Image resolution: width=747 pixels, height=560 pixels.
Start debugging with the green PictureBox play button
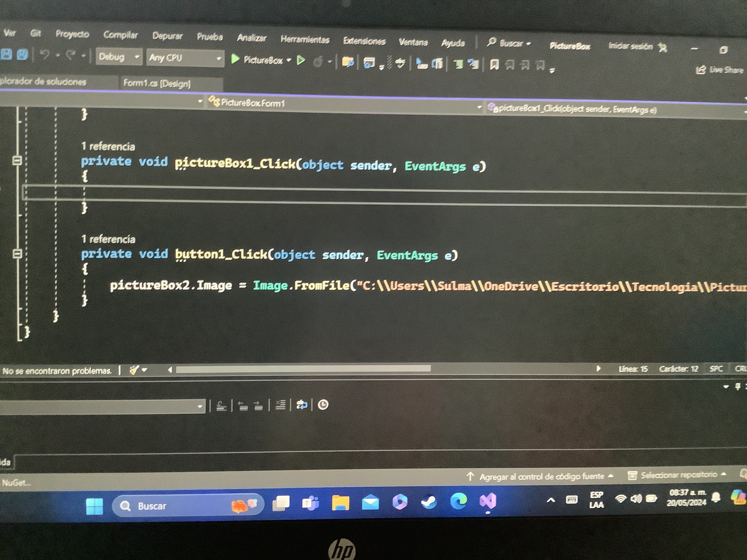point(235,59)
